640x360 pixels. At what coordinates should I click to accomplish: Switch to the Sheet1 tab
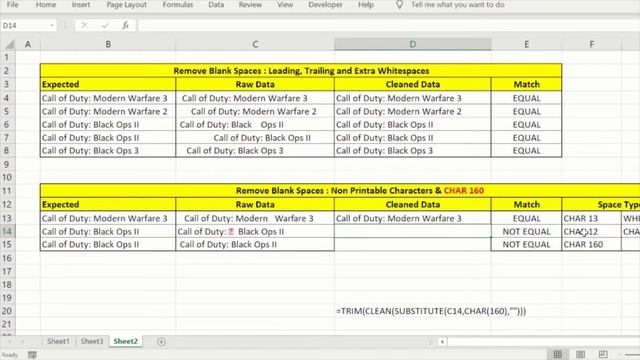[58, 341]
